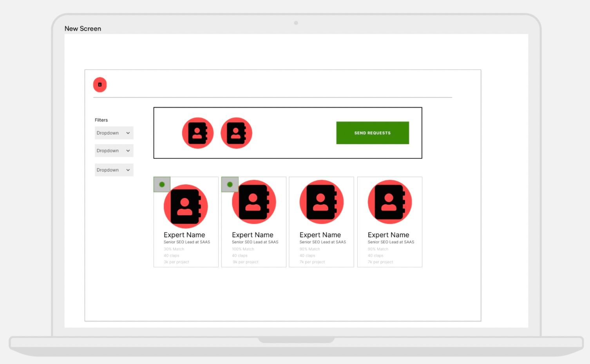The width and height of the screenshot is (590, 364).
Task: Click the New Screen title label
Action: (x=83, y=28)
